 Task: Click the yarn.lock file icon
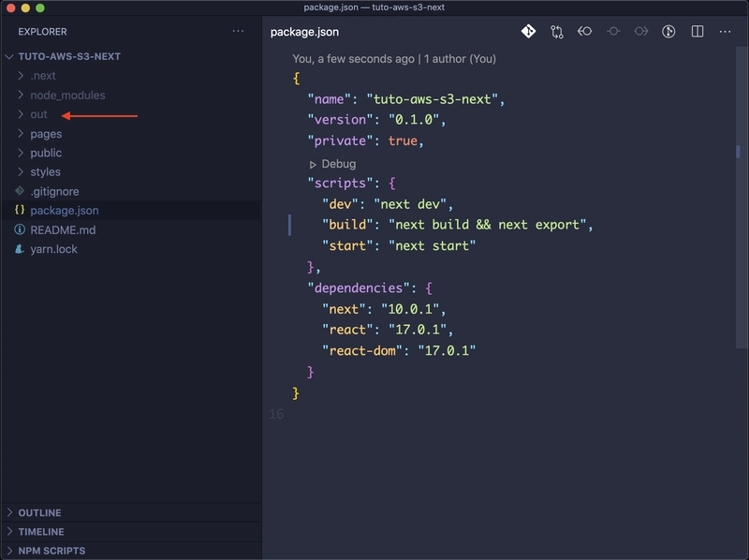pos(20,249)
